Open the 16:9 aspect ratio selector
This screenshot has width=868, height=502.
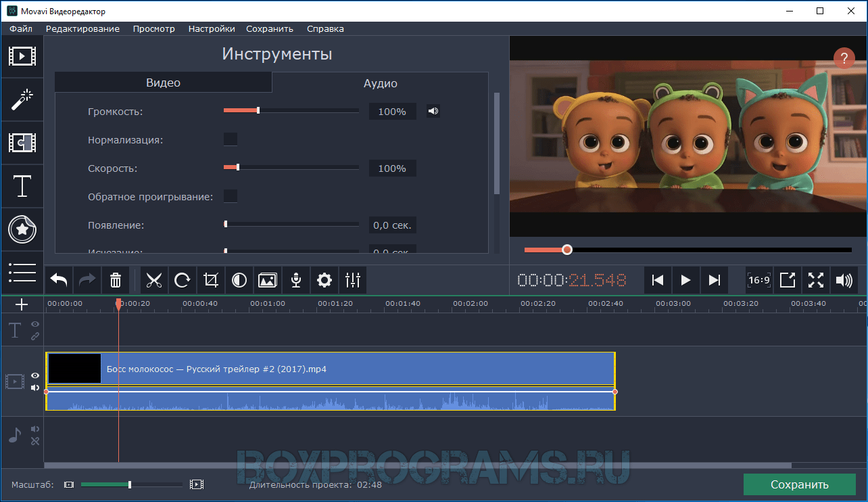pos(759,279)
